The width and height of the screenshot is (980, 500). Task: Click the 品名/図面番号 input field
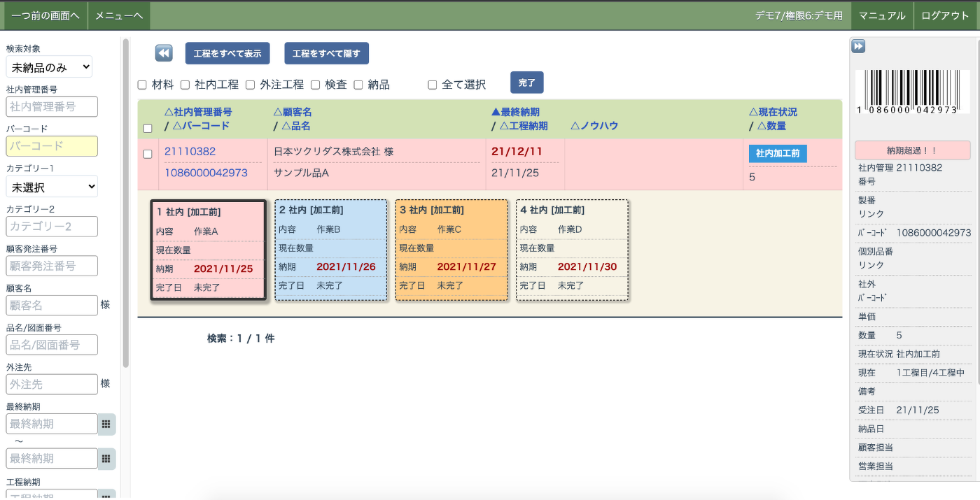click(52, 345)
